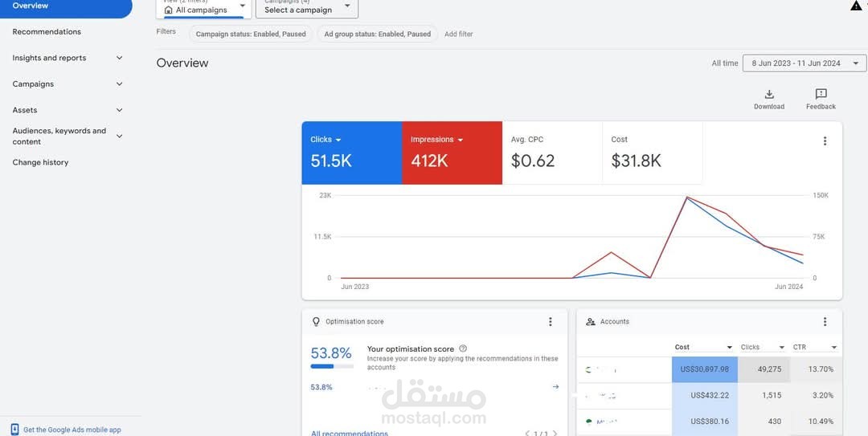This screenshot has width=868, height=436.
Task: Open Clicks column dropdown in Accounts table
Action: coord(782,348)
